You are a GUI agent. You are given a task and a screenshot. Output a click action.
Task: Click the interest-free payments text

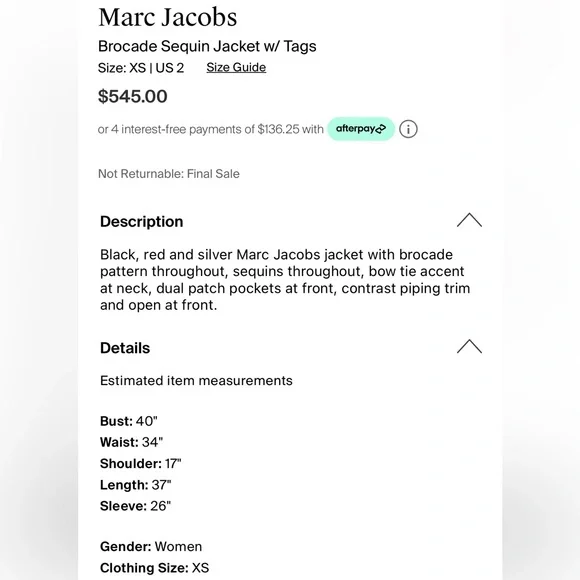(x=210, y=129)
